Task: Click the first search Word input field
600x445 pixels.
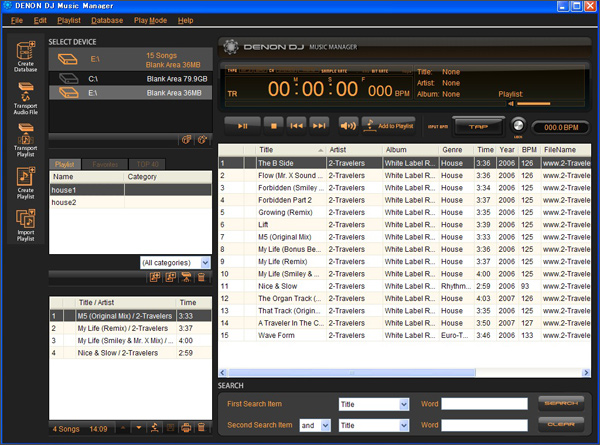Action: 484,404
